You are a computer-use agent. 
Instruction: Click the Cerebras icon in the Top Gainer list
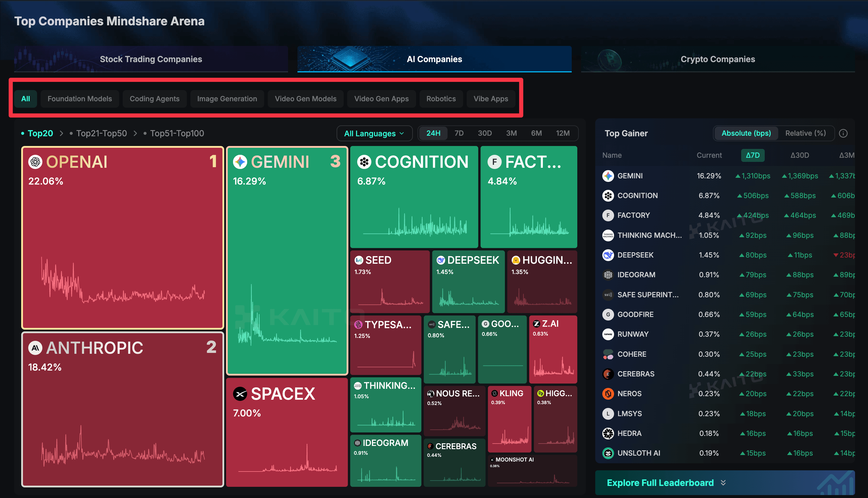pos(608,374)
